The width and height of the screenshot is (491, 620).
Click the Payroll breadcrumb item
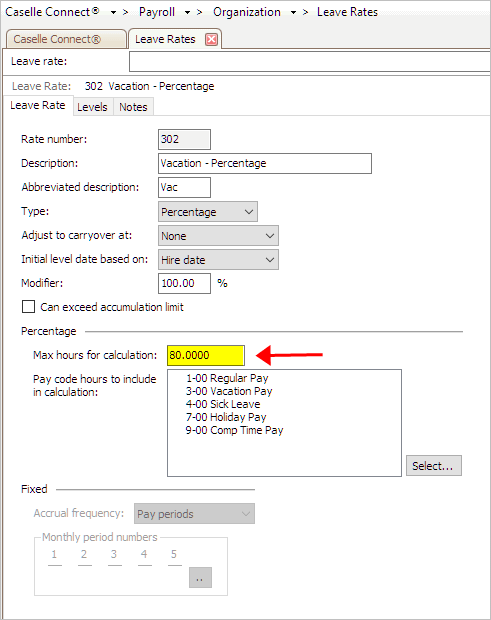[x=157, y=12]
